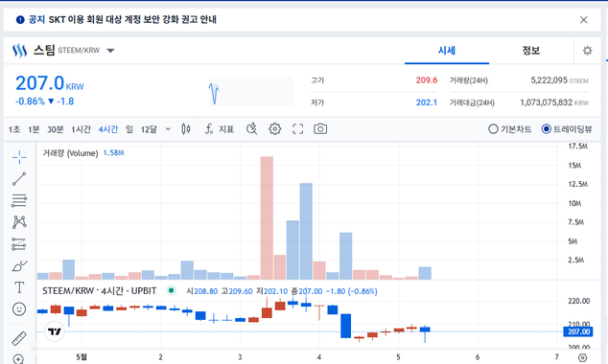
Task: Select the Text annotation tool
Action: tap(19, 287)
